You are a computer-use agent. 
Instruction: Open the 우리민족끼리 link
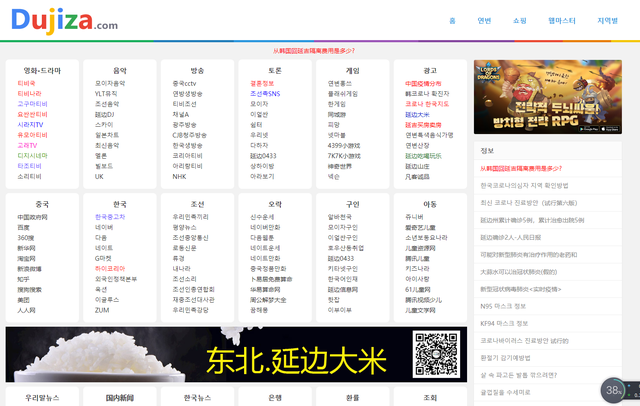tap(190, 217)
